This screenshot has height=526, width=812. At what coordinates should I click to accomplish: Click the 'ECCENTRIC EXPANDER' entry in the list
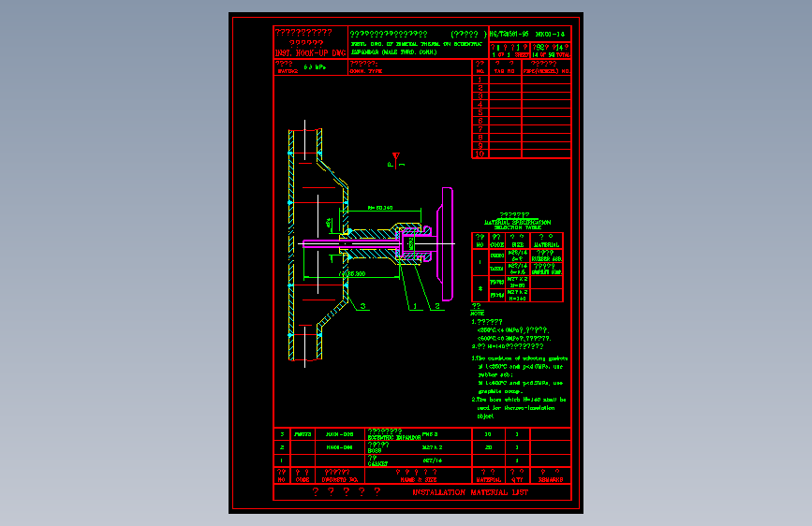(x=394, y=437)
